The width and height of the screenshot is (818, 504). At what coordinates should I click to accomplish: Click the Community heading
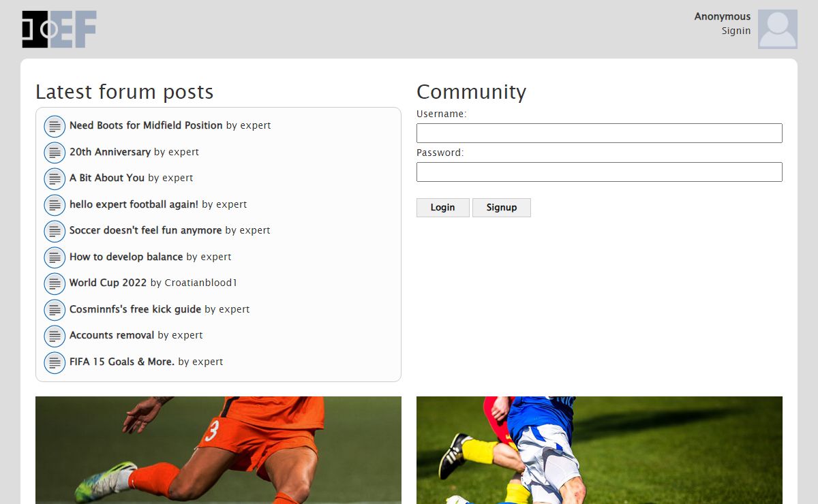coord(472,92)
